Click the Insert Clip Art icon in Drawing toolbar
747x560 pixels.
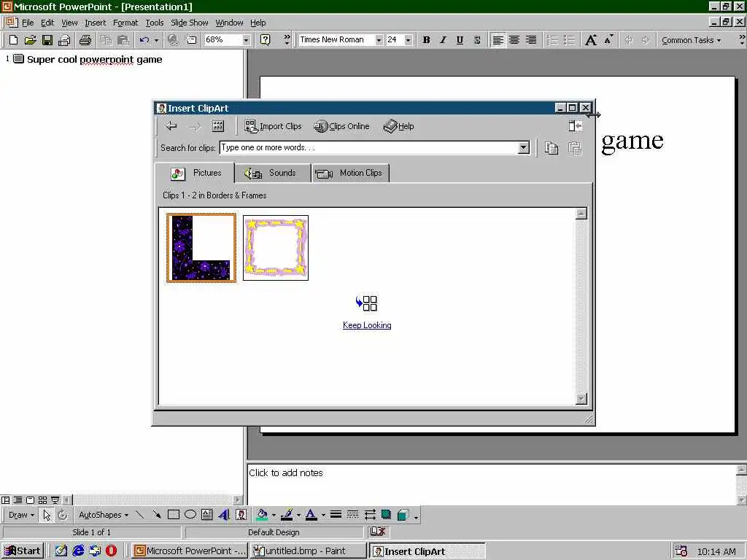click(x=241, y=515)
